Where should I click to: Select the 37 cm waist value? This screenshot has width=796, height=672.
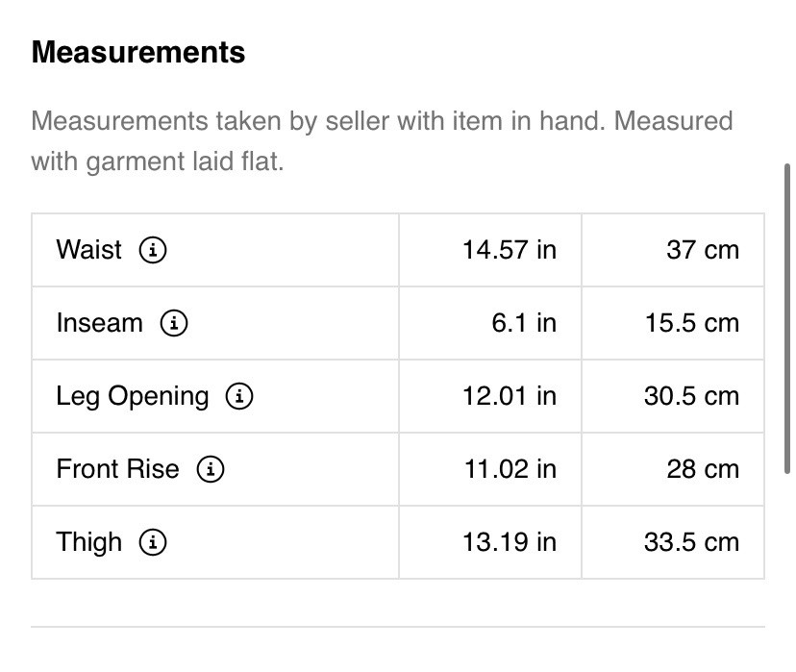(x=703, y=250)
